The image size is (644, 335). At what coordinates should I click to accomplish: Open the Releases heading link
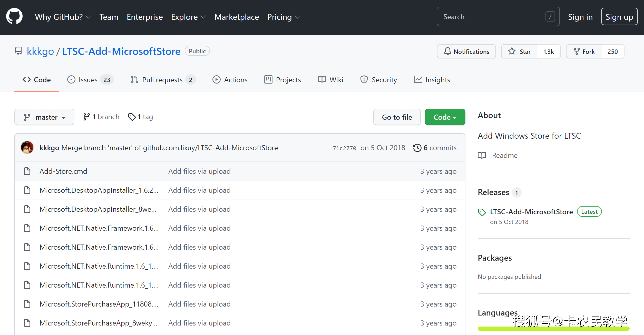(493, 192)
